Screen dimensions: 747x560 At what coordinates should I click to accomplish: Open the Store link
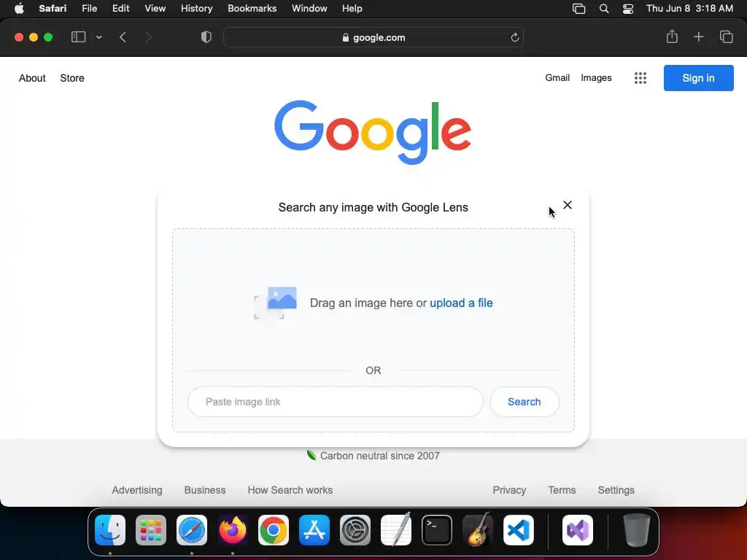click(72, 78)
